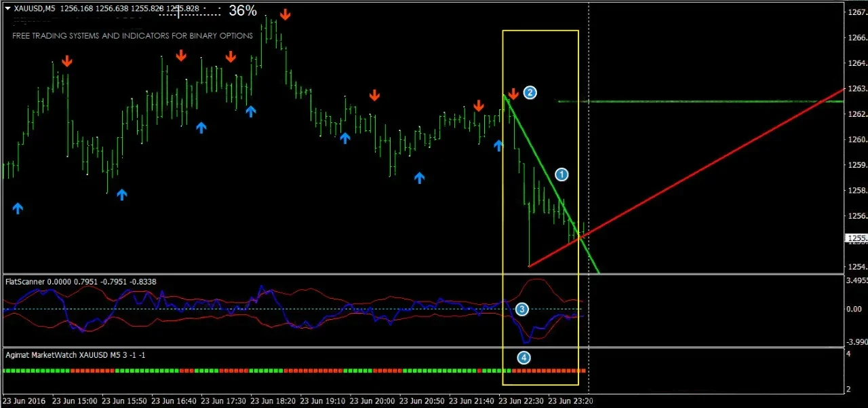The width and height of the screenshot is (868, 408).
Task: Click blue buy arrow nearest yellow rectangle
Action: click(x=499, y=145)
